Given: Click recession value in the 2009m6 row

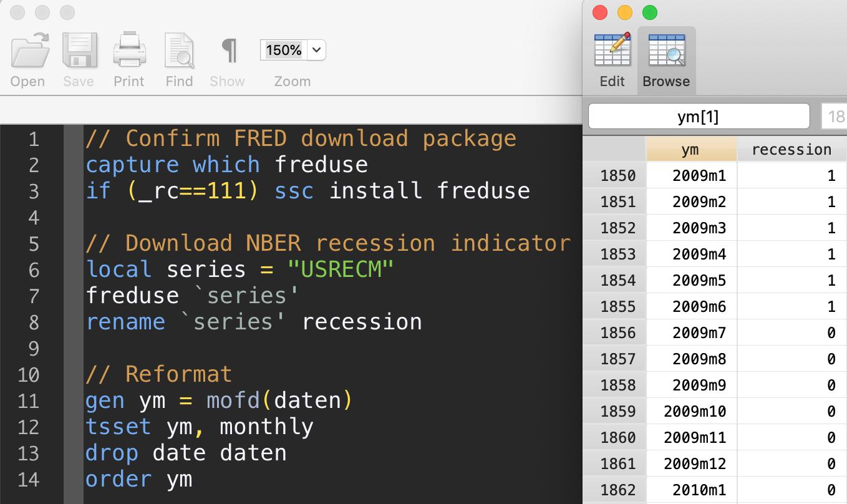Looking at the screenshot, I should point(792,307).
